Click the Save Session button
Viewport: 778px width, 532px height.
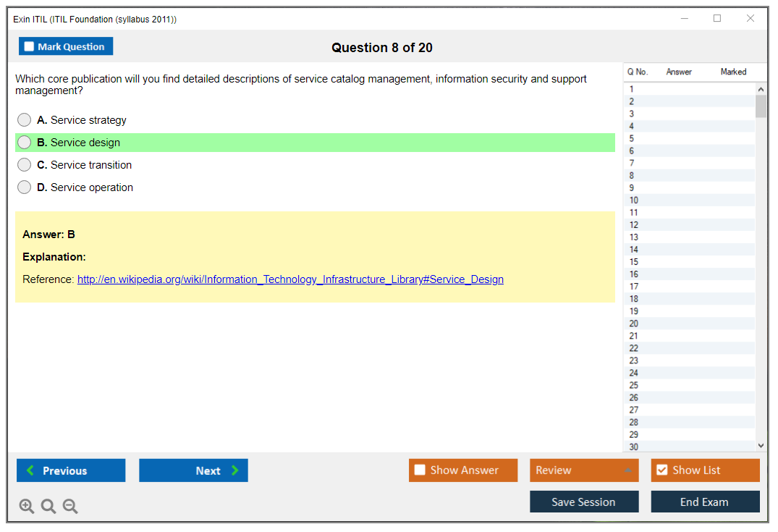coord(584,502)
